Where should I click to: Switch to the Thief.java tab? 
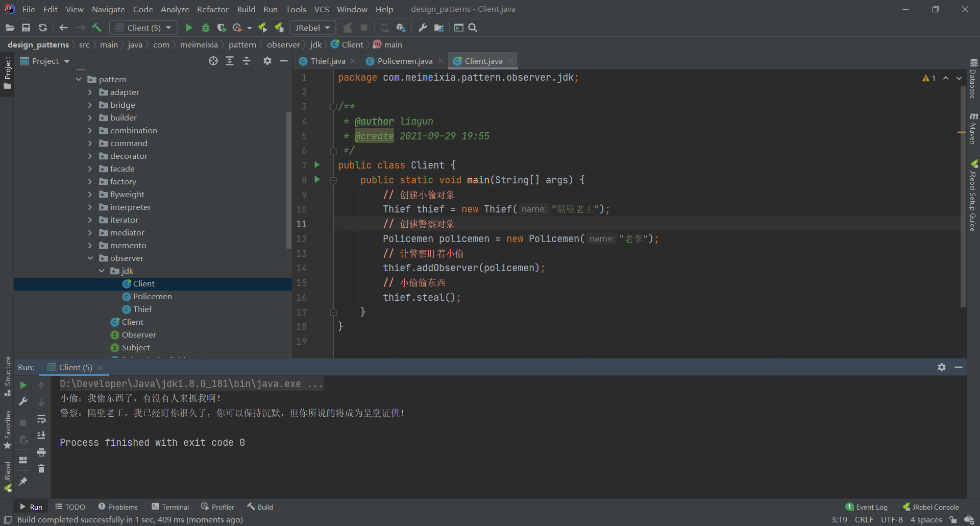click(x=328, y=61)
